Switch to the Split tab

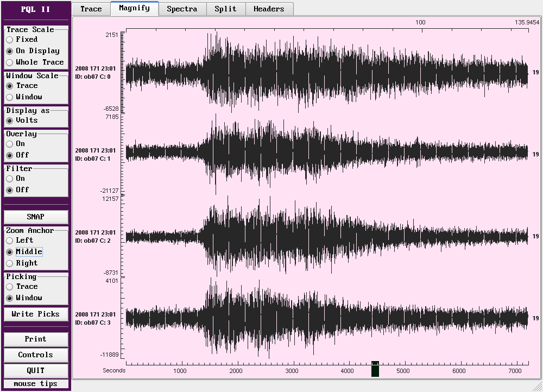pos(225,9)
